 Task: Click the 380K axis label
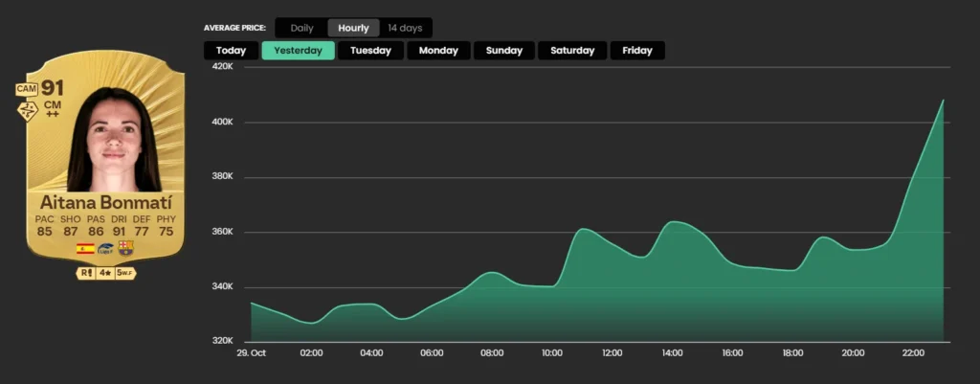(222, 177)
